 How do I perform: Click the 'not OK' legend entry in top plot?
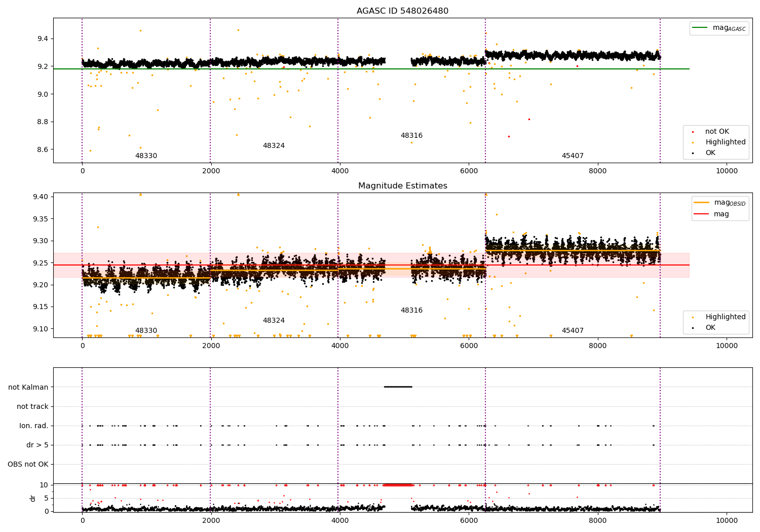tap(717, 132)
